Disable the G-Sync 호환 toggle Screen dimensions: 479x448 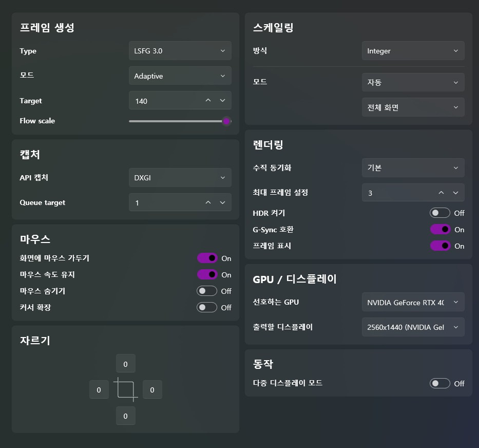tap(439, 229)
